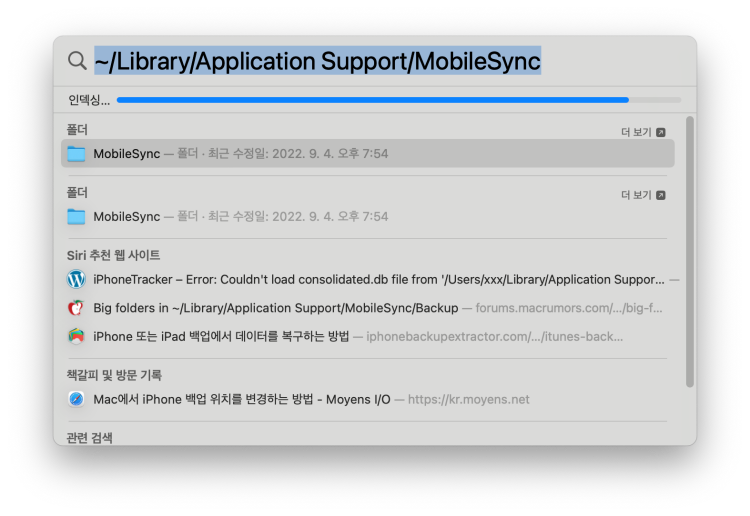The image size is (750, 516).
Task: Open the Big folders in MobileSync/Backup result
Action: tap(367, 308)
